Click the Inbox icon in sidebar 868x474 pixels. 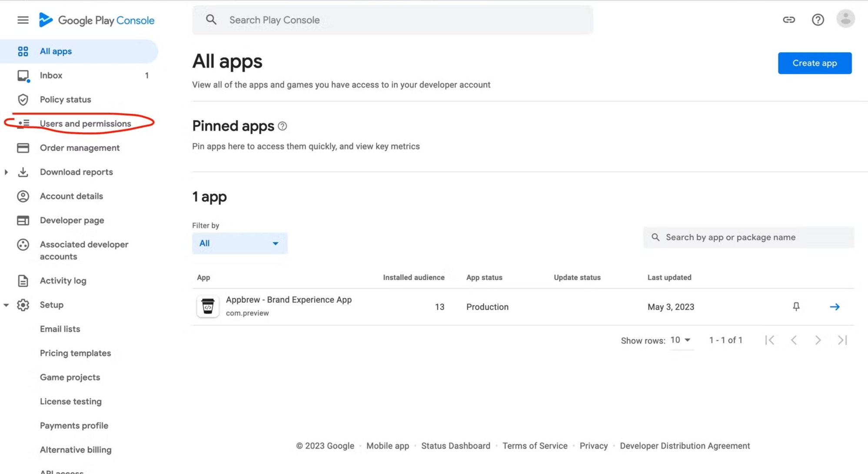pos(23,76)
